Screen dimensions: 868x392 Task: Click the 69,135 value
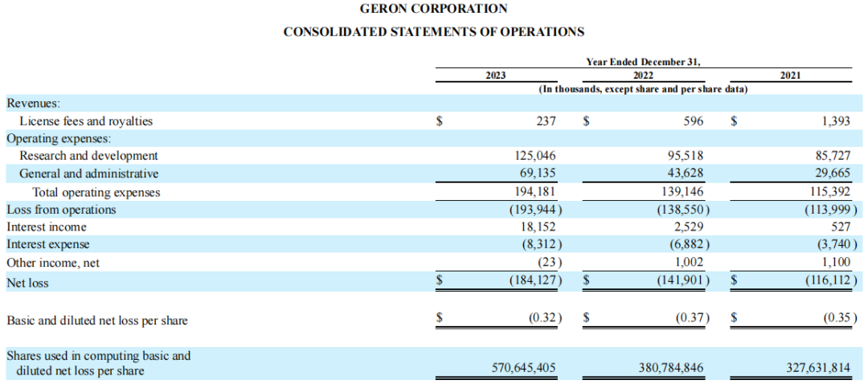click(x=538, y=174)
